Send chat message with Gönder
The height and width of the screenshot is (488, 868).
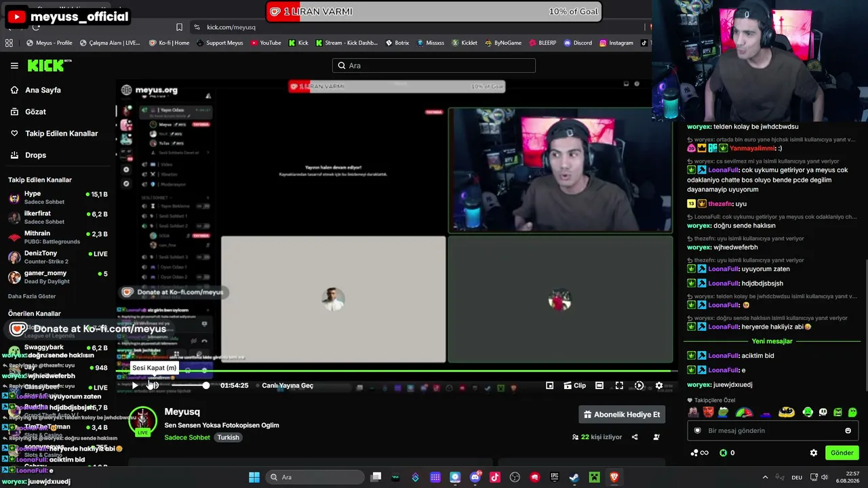842,453
